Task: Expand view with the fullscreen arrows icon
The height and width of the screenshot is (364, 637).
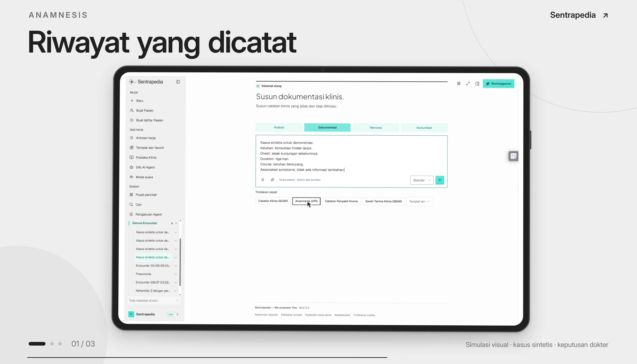Action: pos(468,83)
